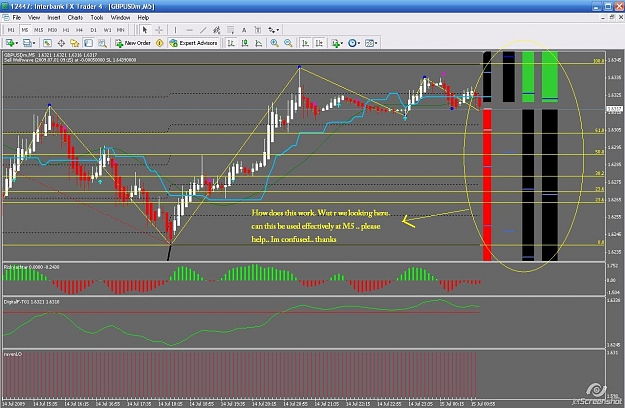Toggle the Market Watch window
Screen dimensions: 625x408
[47, 43]
